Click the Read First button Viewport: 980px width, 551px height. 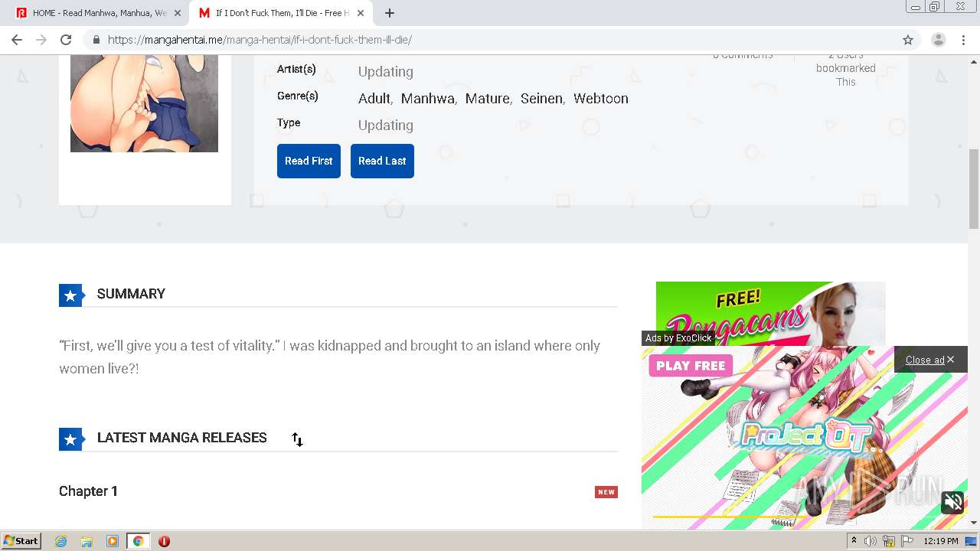tap(309, 161)
